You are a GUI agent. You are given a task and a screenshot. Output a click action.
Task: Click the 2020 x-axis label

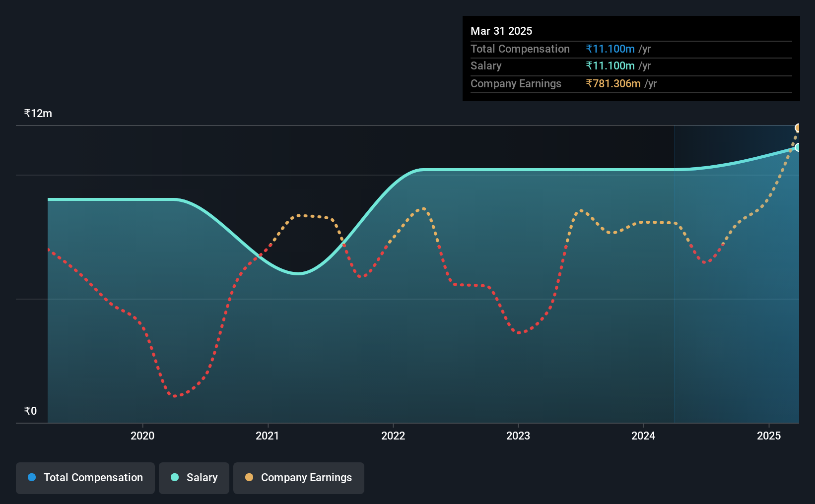[x=142, y=436]
